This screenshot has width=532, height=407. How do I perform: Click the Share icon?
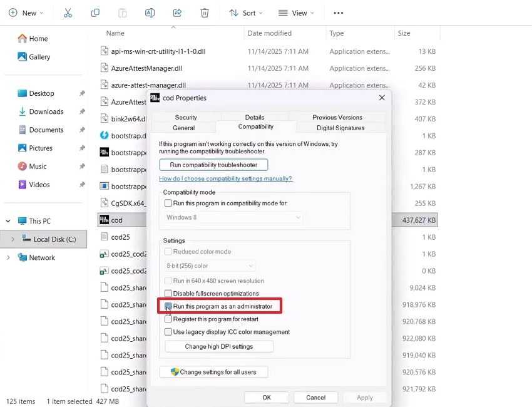click(176, 13)
